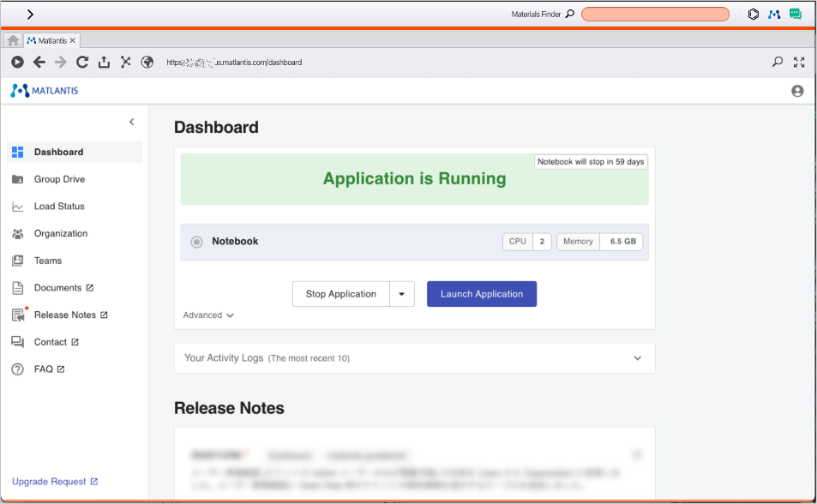Image resolution: width=817 pixels, height=504 pixels.
Task: Open the user account profile icon
Action: tap(797, 91)
